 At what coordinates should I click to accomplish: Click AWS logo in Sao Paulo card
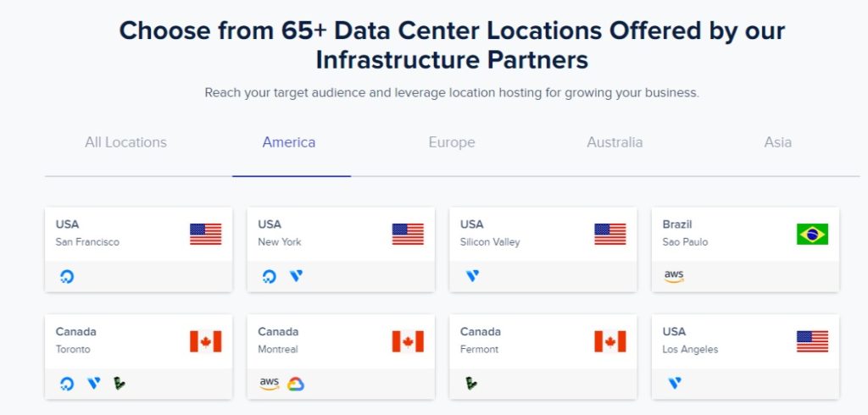pos(674,276)
